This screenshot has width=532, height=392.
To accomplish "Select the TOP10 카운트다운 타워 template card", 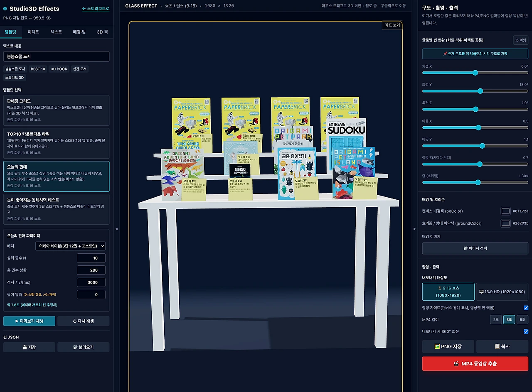I will 57,143.
